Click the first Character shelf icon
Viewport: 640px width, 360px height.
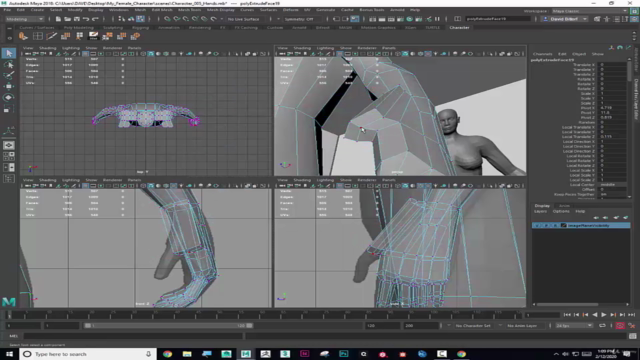pyautogui.click(x=23, y=36)
